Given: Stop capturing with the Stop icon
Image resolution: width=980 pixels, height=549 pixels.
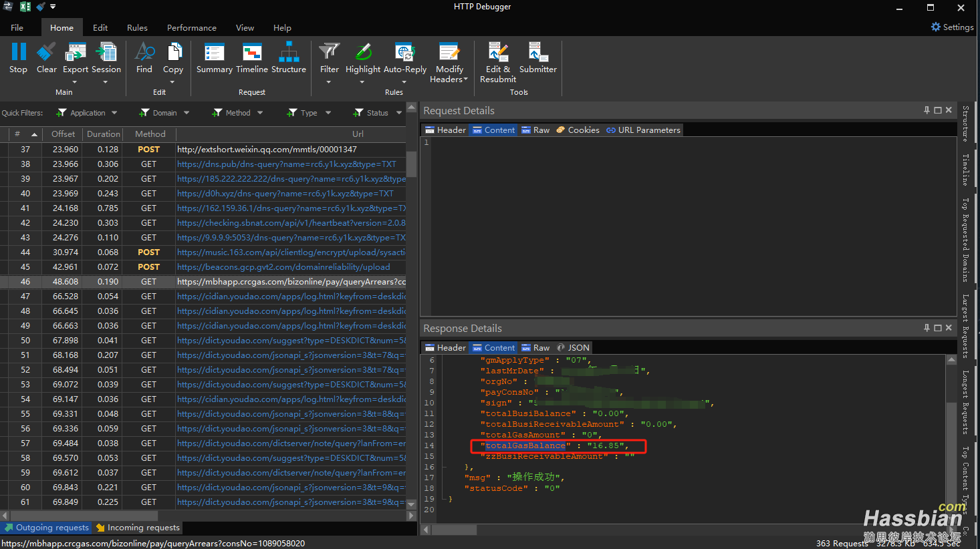Looking at the screenshot, I should click(x=19, y=51).
